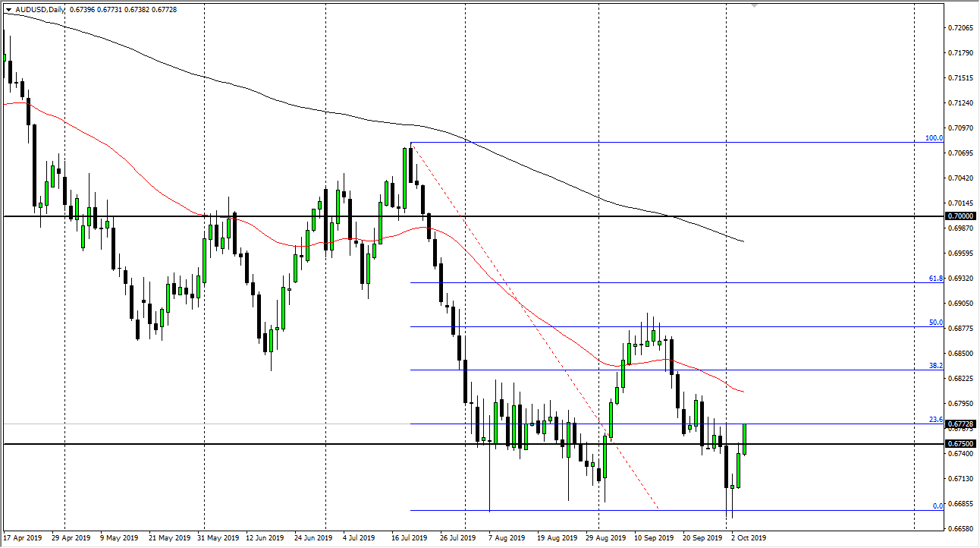The image size is (980, 548).
Task: Click the 0.69320 price scale value
Action: pos(960,279)
